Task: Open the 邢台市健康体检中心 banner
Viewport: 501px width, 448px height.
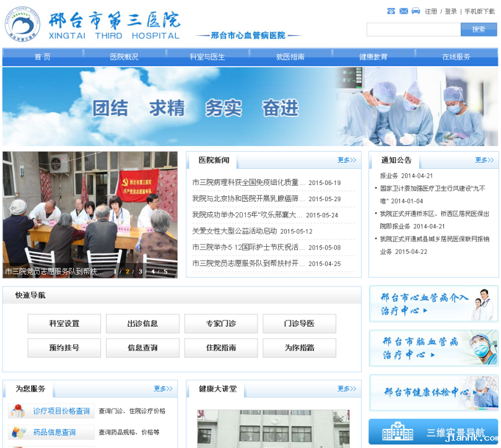Action: pos(433,392)
